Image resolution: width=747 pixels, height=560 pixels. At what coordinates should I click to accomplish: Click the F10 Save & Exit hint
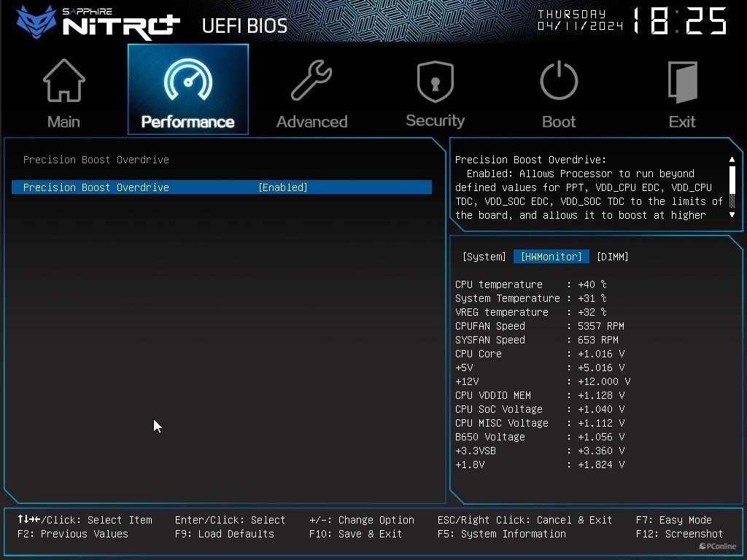point(355,534)
